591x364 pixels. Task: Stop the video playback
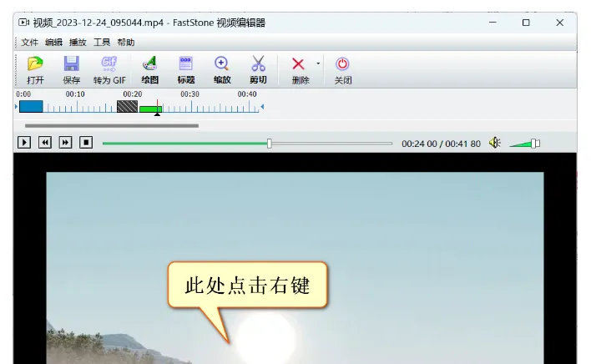point(86,143)
